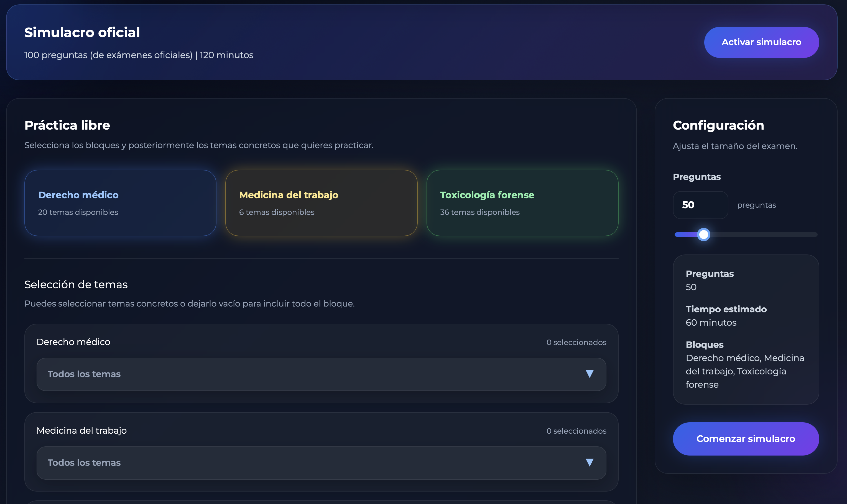Click '0 seleccionados' in Medicina del trabajo section
The width and height of the screenshot is (847, 504).
pyautogui.click(x=576, y=431)
